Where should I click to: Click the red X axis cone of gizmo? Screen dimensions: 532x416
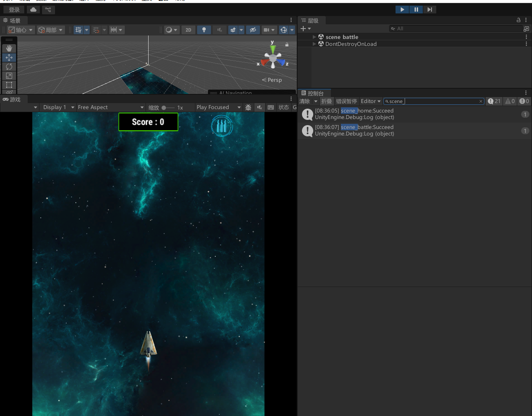click(264, 62)
